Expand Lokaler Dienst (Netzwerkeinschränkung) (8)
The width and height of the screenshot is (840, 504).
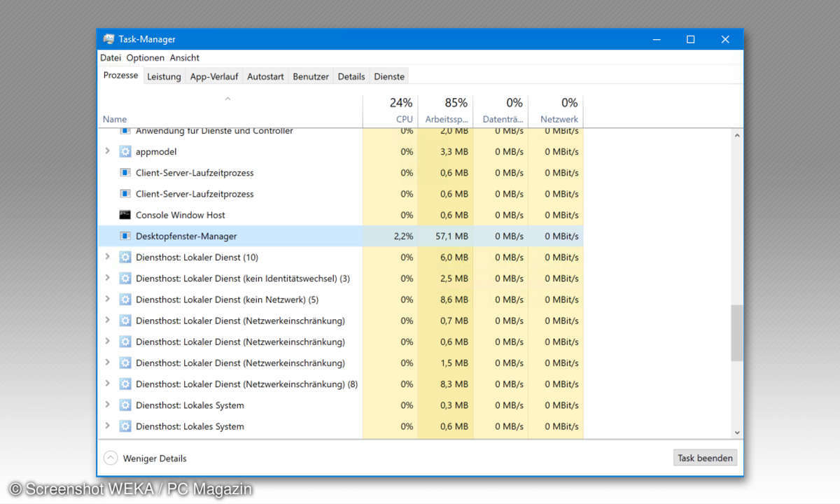107,384
